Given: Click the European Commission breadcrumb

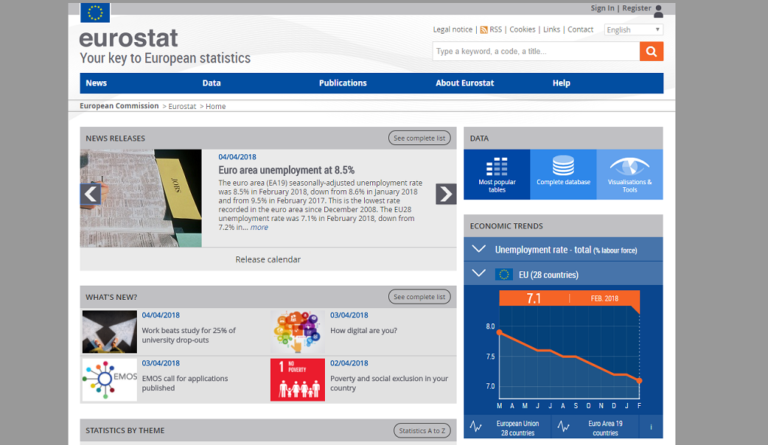Looking at the screenshot, I should click(x=119, y=106).
